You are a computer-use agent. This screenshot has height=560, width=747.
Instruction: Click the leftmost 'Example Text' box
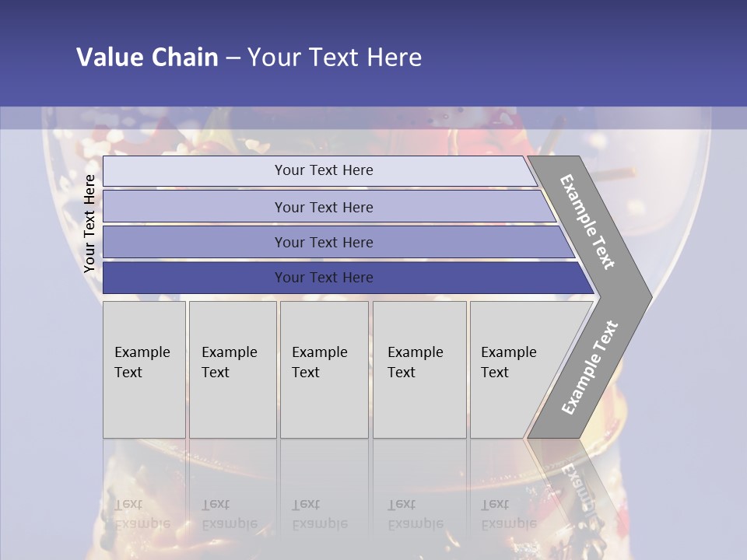(144, 369)
